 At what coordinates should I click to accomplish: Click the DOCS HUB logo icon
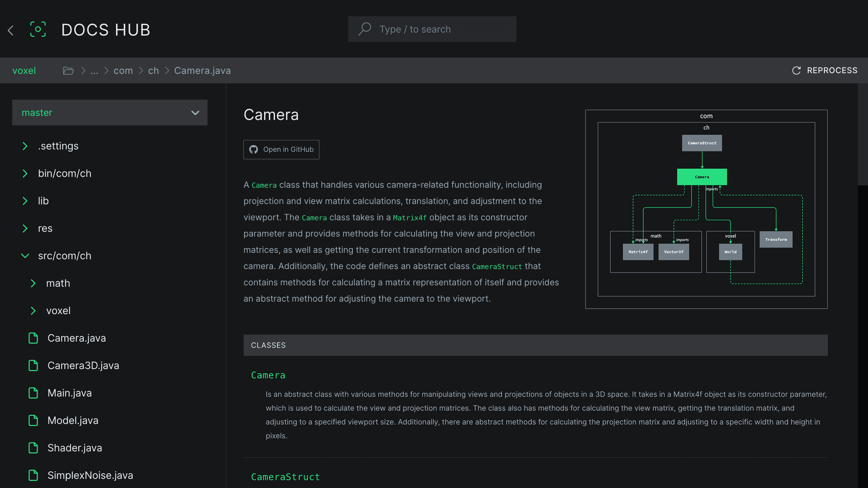pos(38,29)
